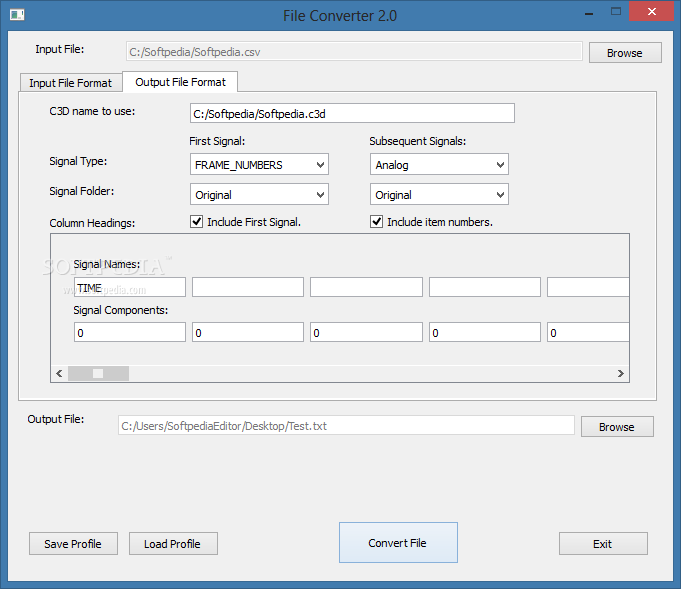Open First Signal type FRAME_NUMBERS dropdown
The width and height of the screenshot is (681, 589).
click(259, 165)
